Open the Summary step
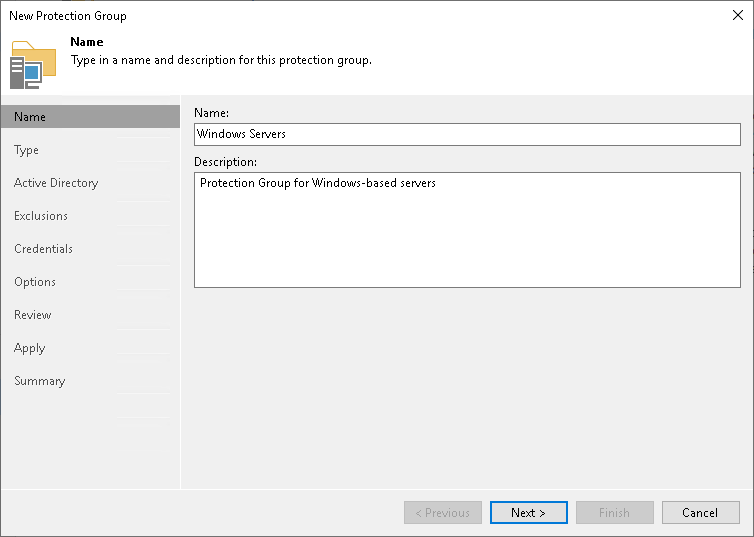Screen dimensions: 754x537 [x=39, y=381]
